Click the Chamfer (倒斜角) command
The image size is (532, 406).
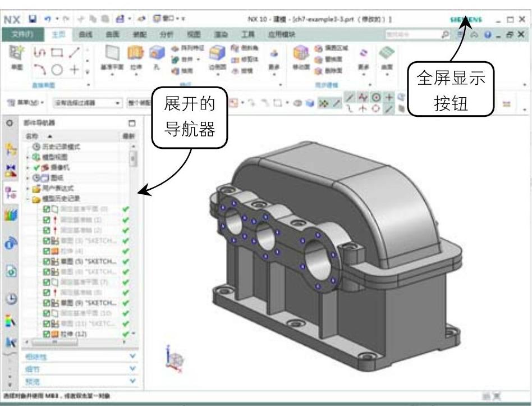coord(244,48)
